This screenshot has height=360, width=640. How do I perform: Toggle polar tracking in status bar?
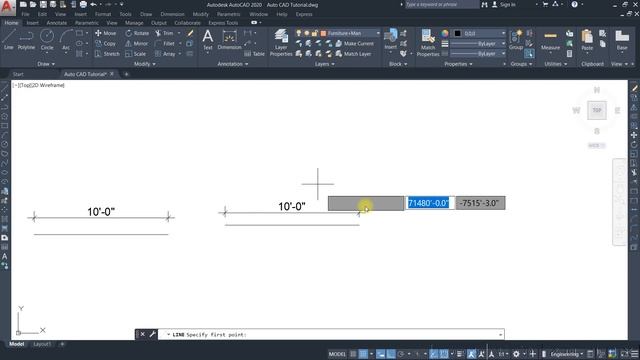(401, 354)
